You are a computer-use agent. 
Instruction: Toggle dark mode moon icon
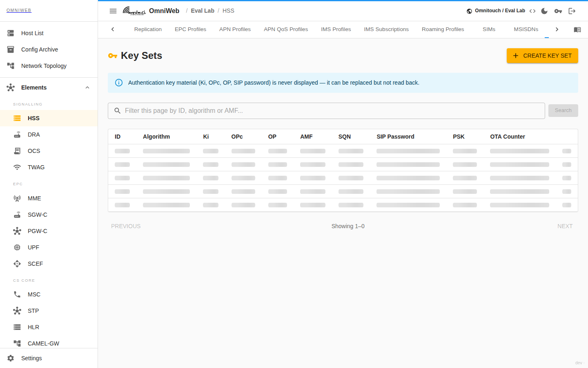click(x=544, y=11)
